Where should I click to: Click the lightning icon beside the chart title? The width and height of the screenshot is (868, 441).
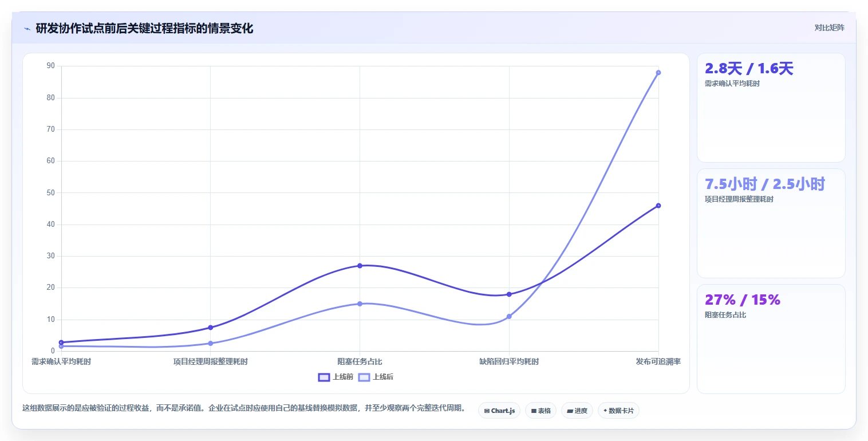27,29
